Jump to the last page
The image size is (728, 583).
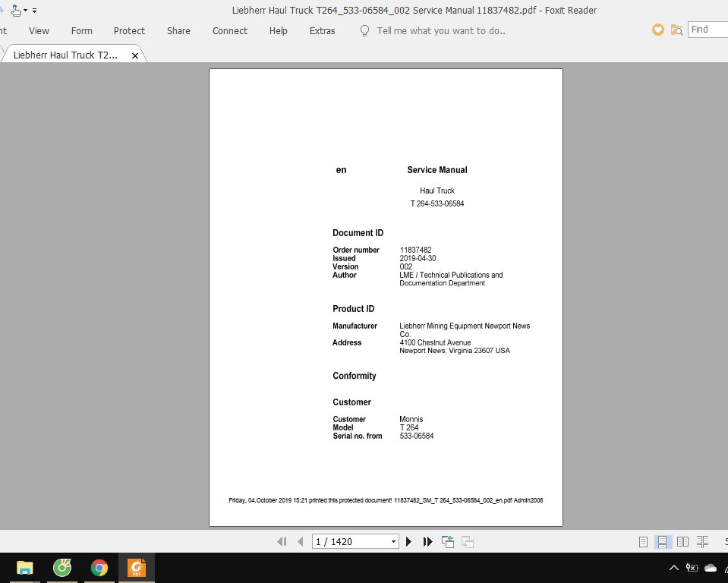pyautogui.click(x=427, y=541)
